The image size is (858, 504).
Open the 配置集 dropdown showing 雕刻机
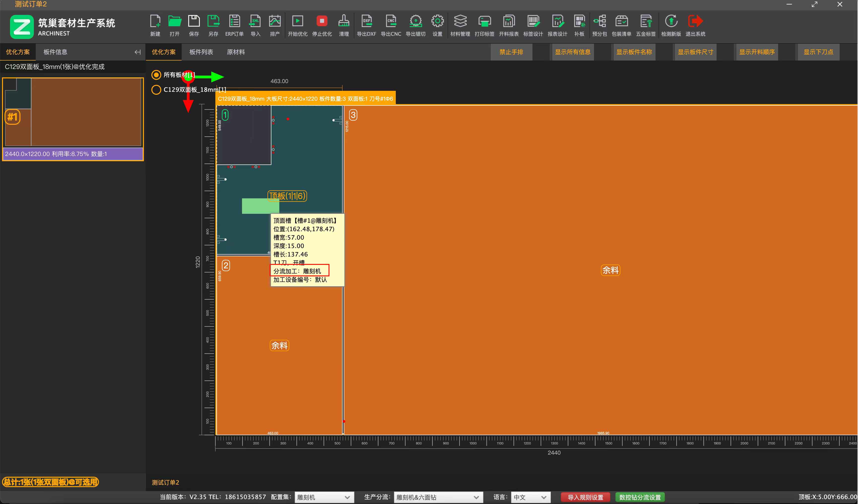[324, 497]
